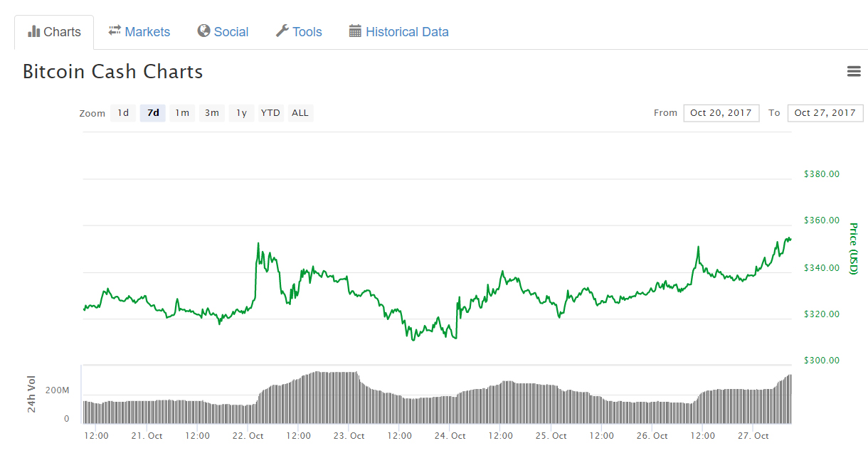
Task: Open the Historical Data tab
Action: point(407,32)
